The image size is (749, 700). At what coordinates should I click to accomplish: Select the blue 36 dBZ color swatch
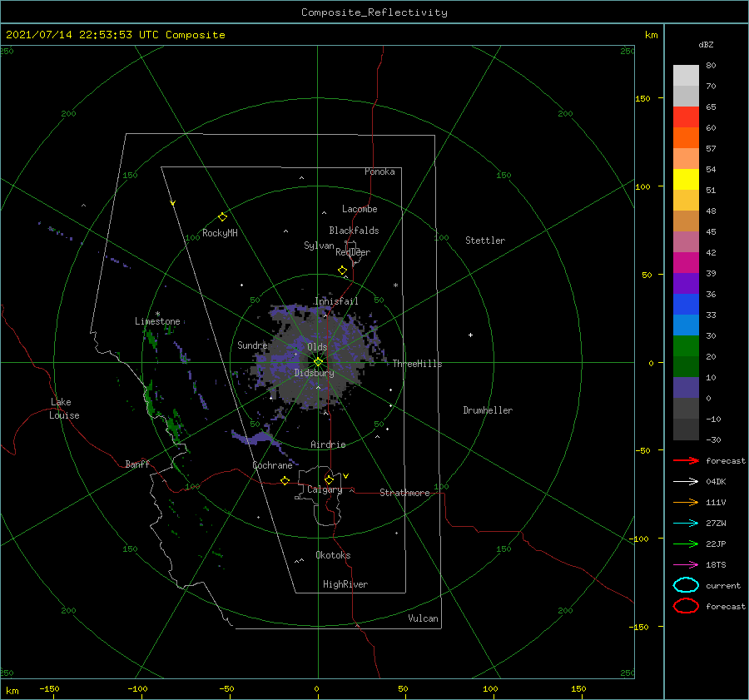[x=686, y=304]
